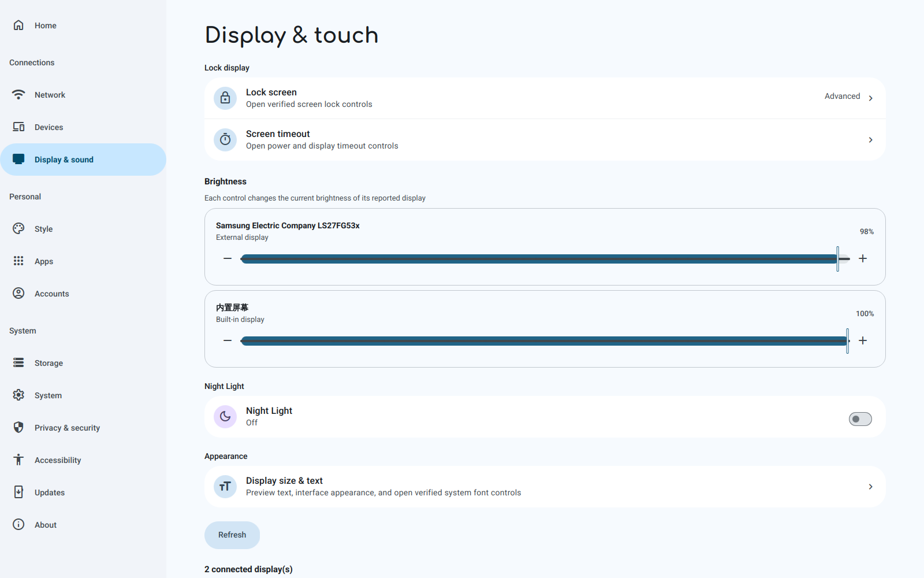Click the Privacy & security shield icon
The image size is (924, 578).
point(18,428)
